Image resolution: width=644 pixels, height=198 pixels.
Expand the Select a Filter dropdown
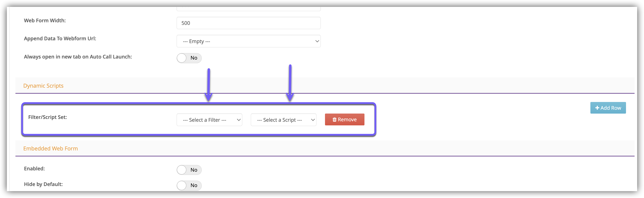[209, 120]
